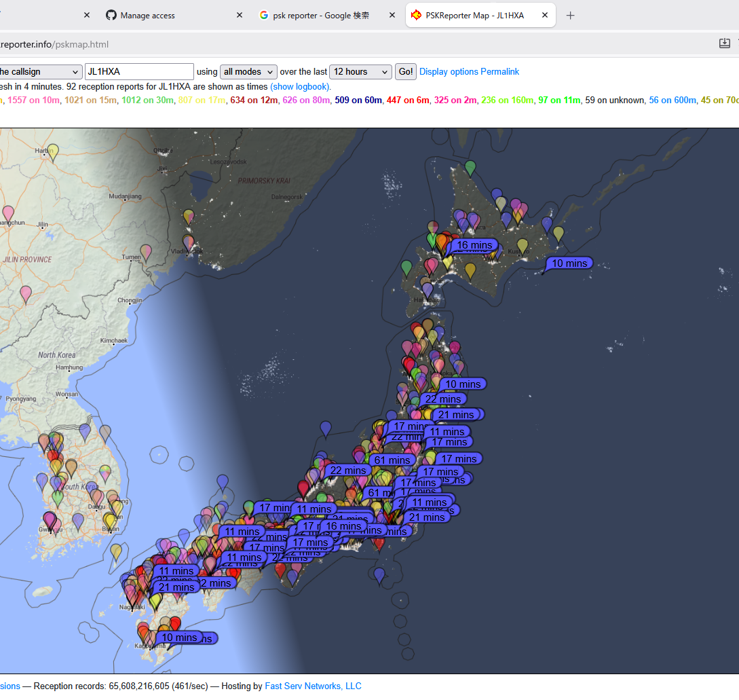The width and height of the screenshot is (739, 700).
Task: Filter by the red '447 on 6m' band
Action: pos(407,100)
